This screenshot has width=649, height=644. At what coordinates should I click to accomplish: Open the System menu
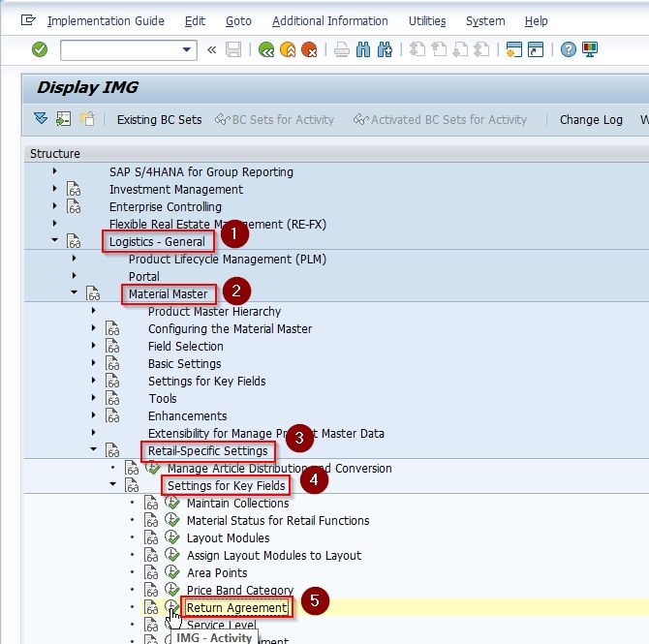coord(485,20)
